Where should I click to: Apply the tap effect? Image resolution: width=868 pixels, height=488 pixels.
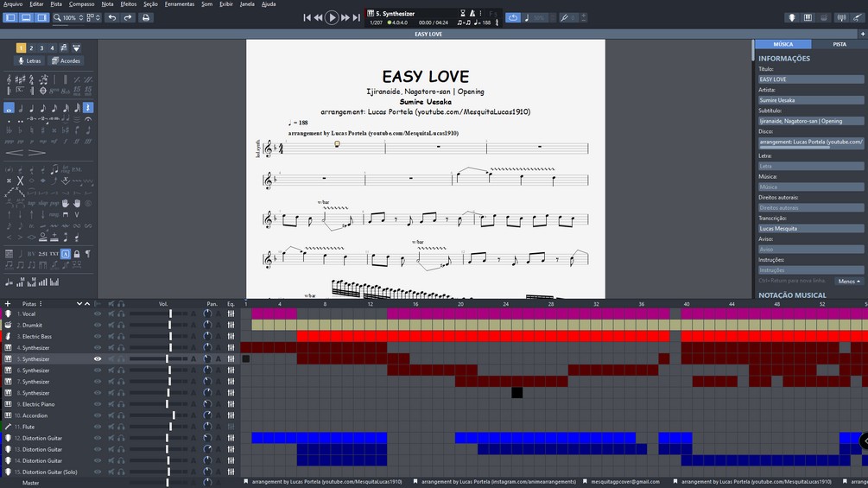point(32,204)
